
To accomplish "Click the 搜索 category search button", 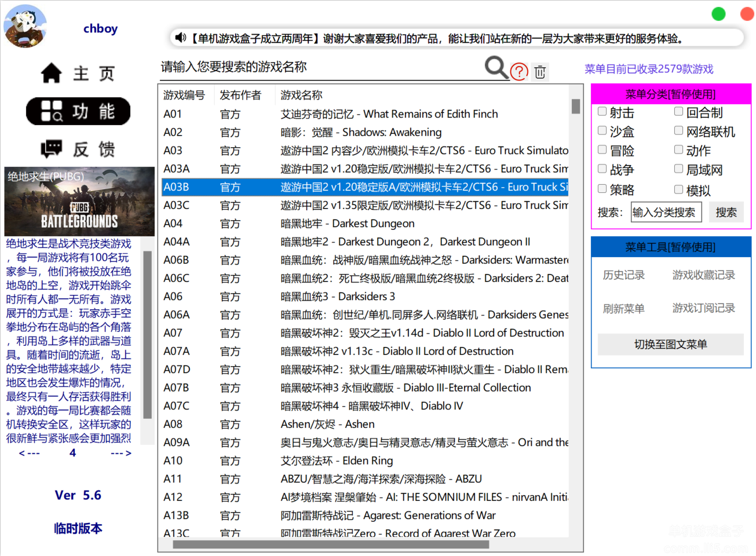I will tap(726, 212).
